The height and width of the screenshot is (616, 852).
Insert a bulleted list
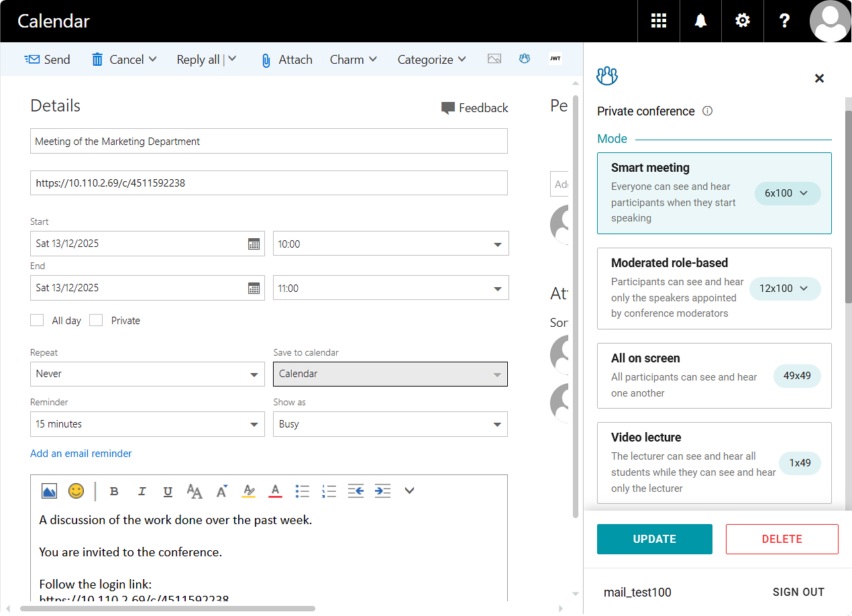(x=303, y=492)
